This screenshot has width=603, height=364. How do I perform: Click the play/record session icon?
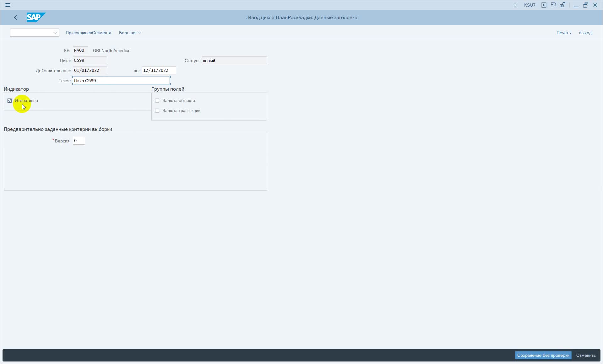pos(544,5)
